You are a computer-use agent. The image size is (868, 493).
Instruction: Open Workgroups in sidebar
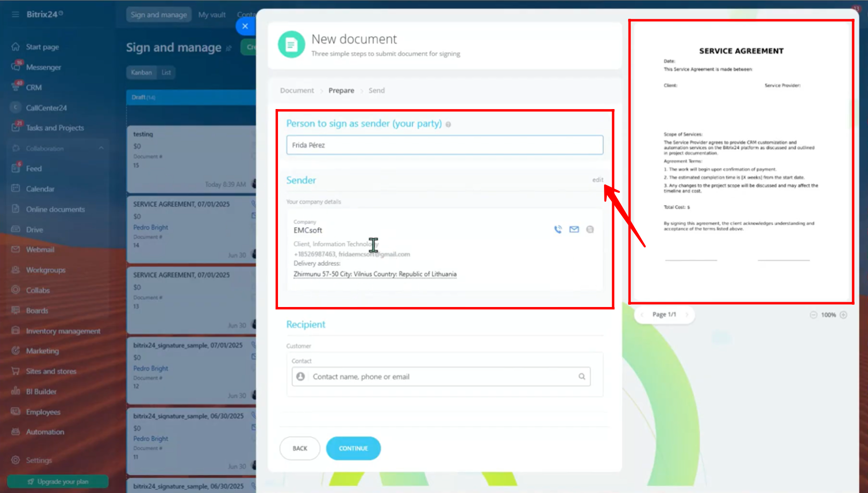point(46,270)
